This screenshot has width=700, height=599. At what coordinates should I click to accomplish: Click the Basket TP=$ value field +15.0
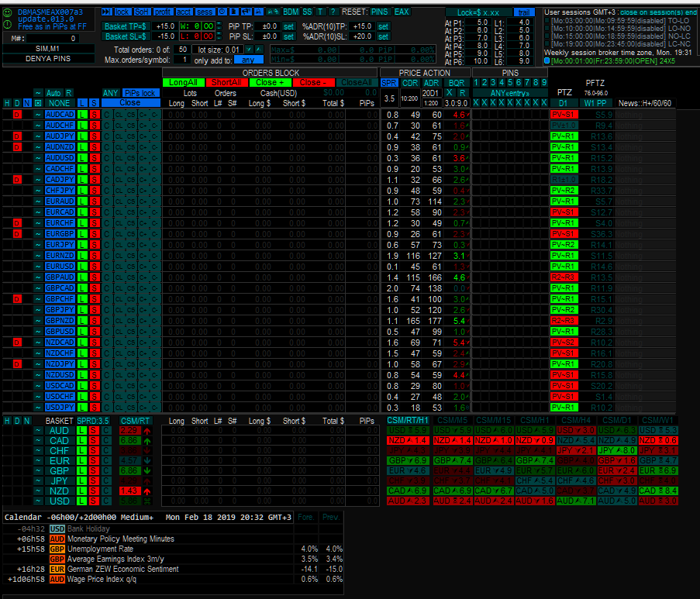pyautogui.click(x=165, y=26)
